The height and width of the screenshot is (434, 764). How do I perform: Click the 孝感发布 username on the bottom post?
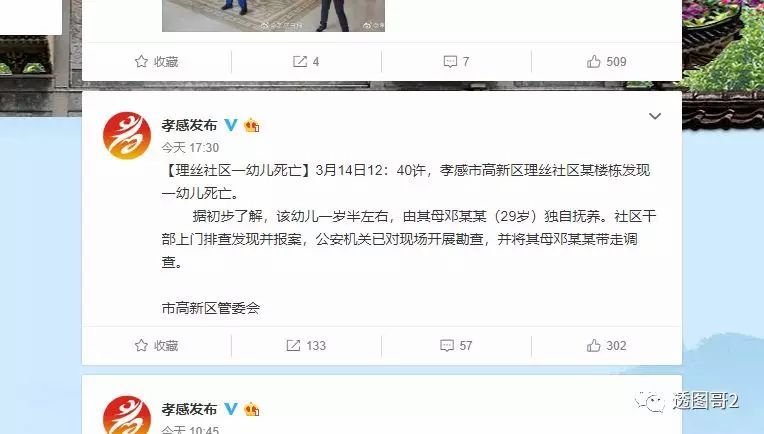click(189, 409)
